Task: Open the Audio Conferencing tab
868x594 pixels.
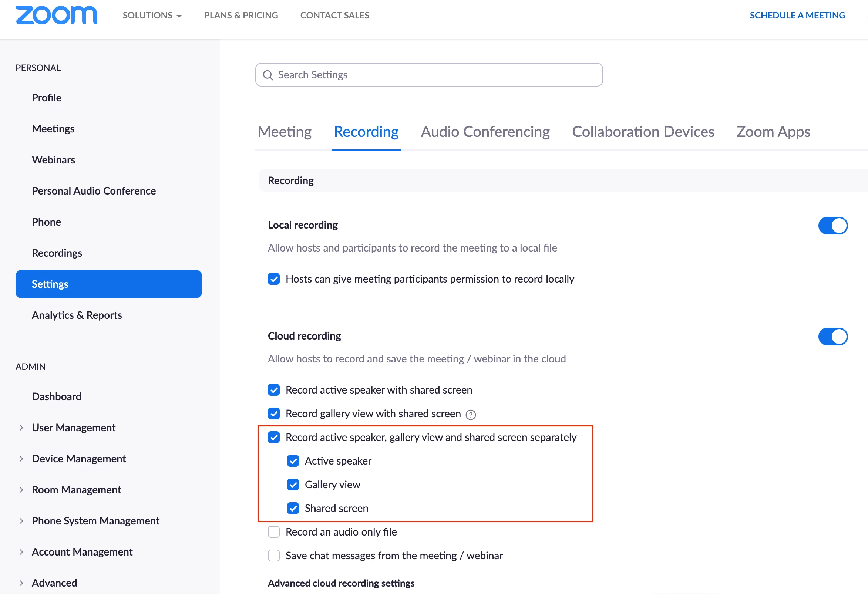Action: pyautogui.click(x=485, y=132)
